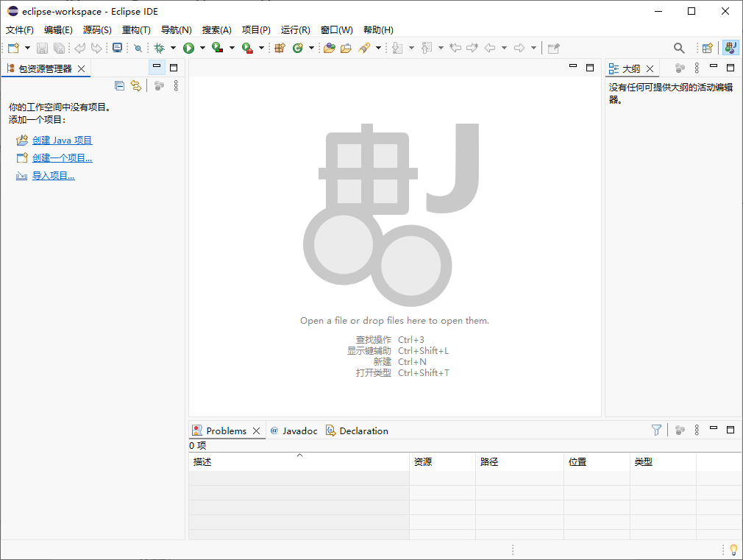The image size is (743, 560).
Task: Click the External Tools run icon
Action: 247,48
